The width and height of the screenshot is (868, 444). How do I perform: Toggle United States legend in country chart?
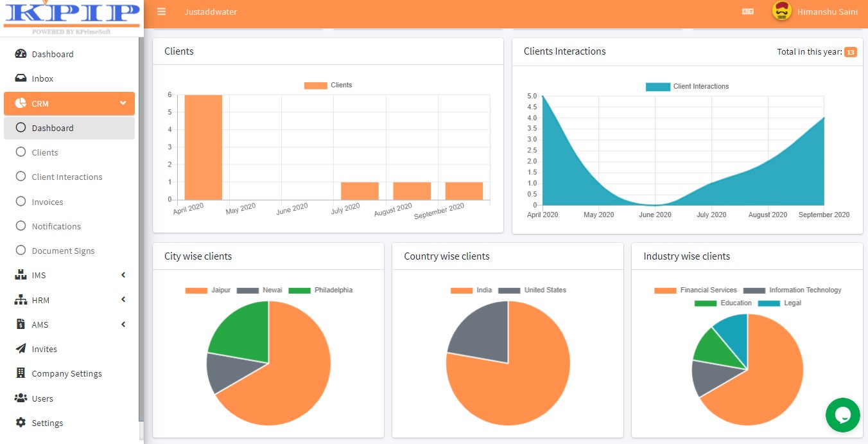pyautogui.click(x=532, y=290)
